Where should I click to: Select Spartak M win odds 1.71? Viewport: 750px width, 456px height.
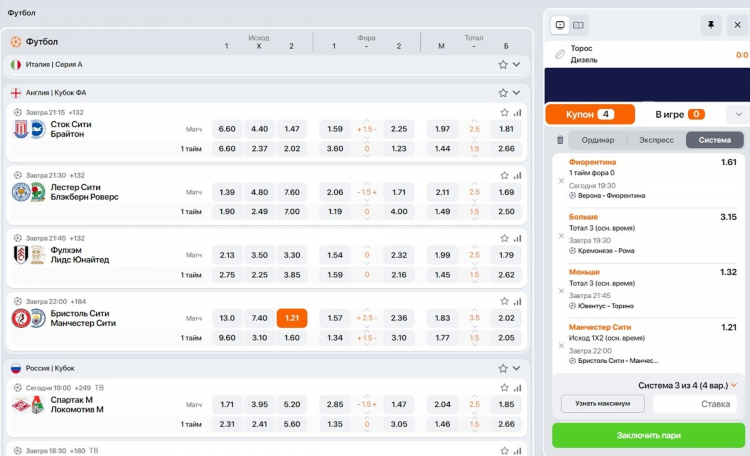point(227,404)
